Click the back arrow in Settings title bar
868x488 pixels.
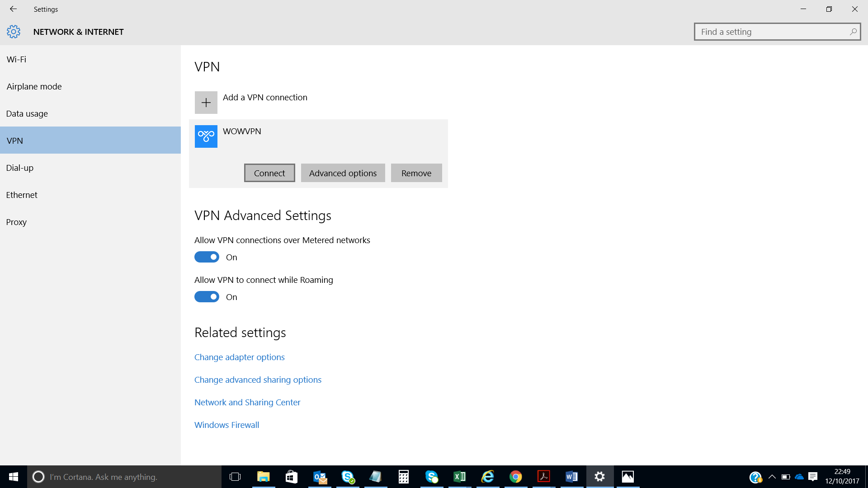(13, 9)
